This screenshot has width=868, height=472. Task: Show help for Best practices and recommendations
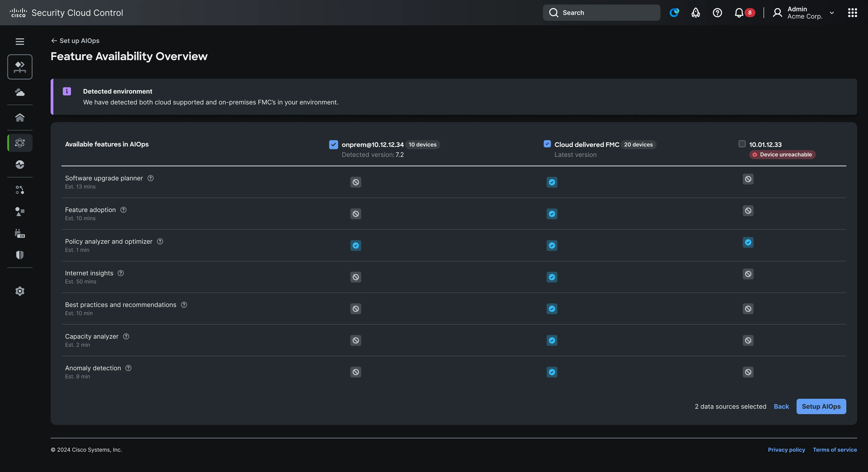pyautogui.click(x=184, y=305)
